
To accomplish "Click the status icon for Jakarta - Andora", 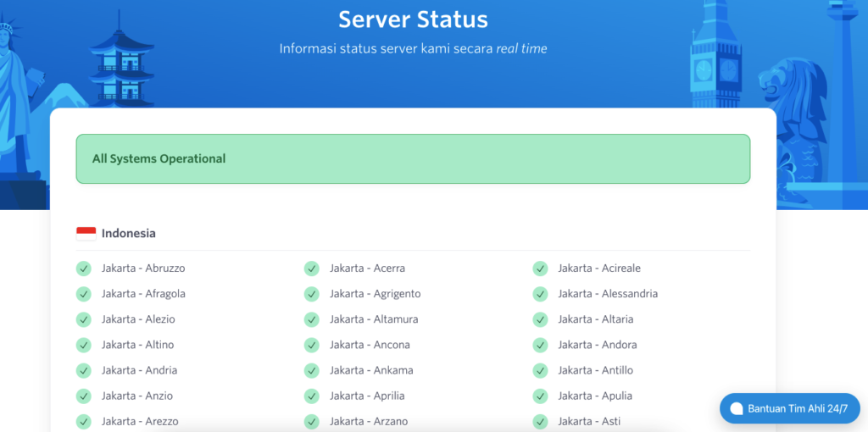I will pyautogui.click(x=540, y=345).
